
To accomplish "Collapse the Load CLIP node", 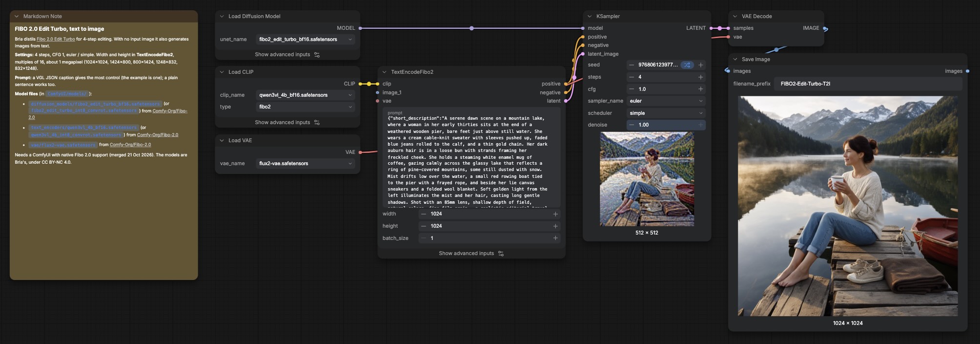I will (x=222, y=72).
